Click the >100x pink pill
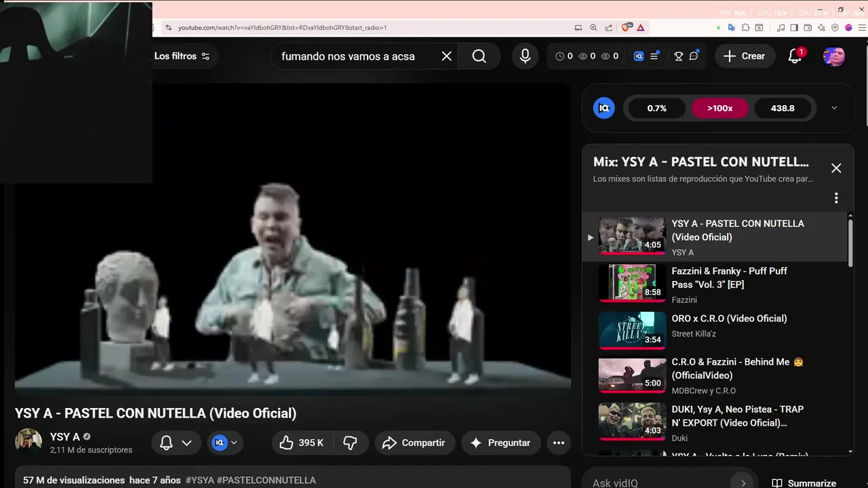Screen dimensions: 868x488 point(719,108)
